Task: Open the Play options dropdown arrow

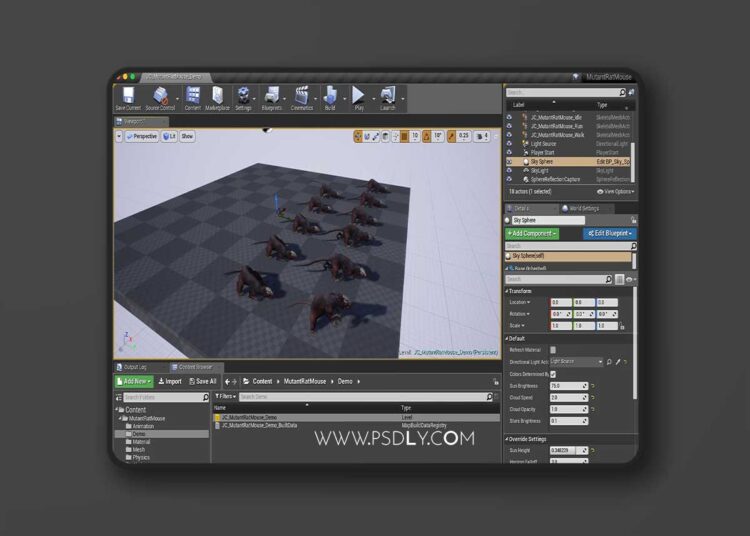Action: click(373, 99)
